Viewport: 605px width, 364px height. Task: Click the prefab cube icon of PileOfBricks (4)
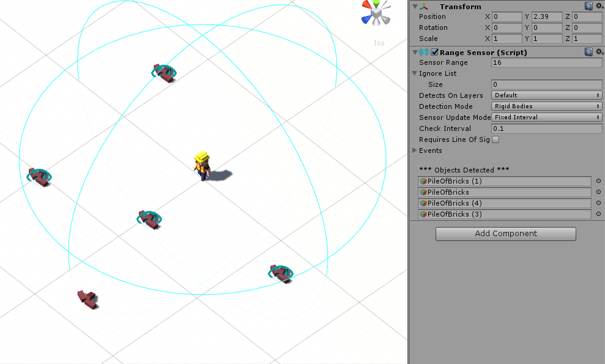pyautogui.click(x=423, y=203)
